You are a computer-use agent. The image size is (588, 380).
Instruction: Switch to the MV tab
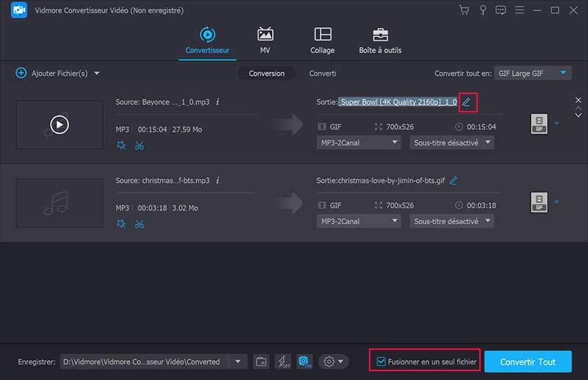(x=265, y=40)
